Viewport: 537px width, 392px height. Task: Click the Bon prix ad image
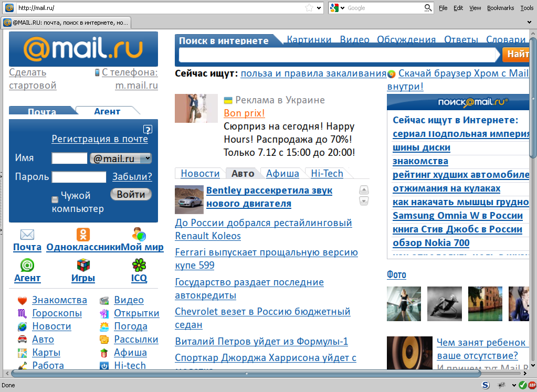tap(196, 108)
